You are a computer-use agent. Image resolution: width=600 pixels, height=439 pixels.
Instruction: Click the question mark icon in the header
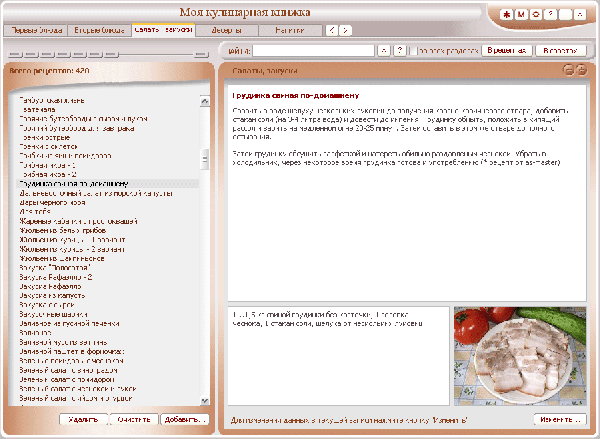click(x=550, y=15)
